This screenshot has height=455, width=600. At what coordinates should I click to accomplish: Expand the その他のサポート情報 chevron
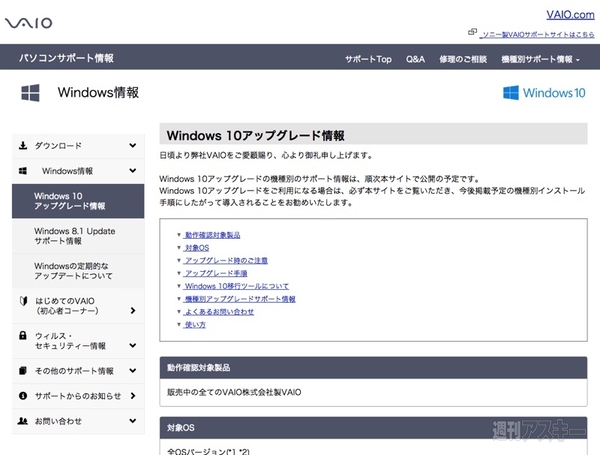[x=133, y=370]
